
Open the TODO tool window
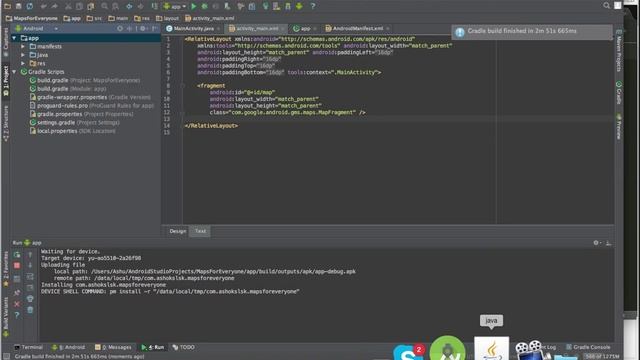184,347
